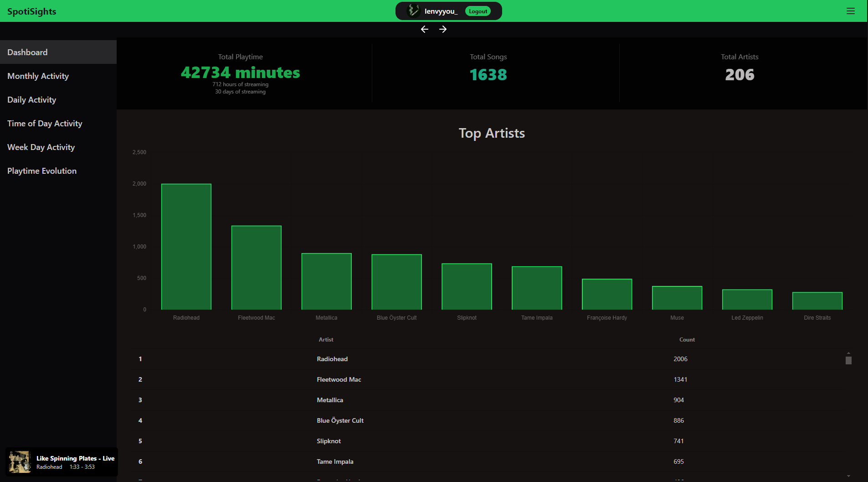Click the table scrollbar up arrow

[848, 352]
